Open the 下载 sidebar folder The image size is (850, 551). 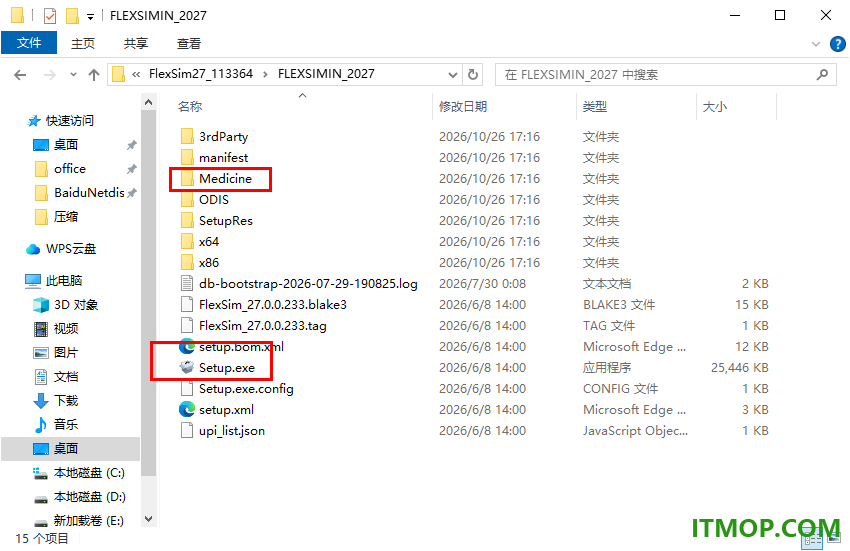66,401
